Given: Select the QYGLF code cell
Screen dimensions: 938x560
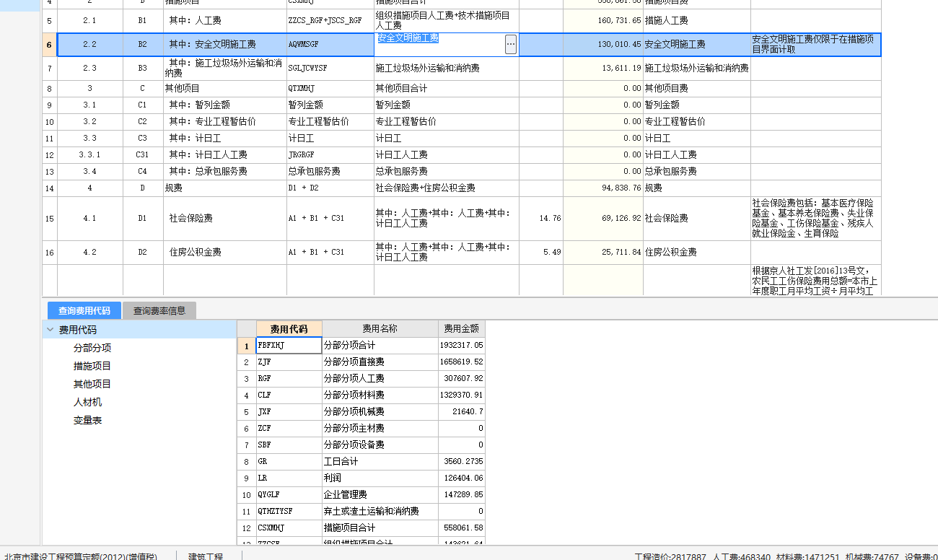Looking at the screenshot, I should pyautogui.click(x=289, y=494).
